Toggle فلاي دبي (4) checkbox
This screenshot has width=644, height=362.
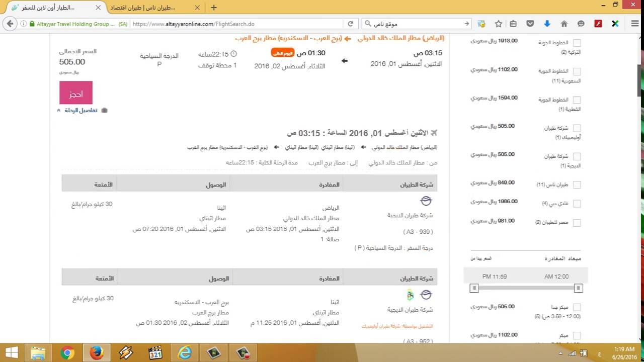(577, 204)
